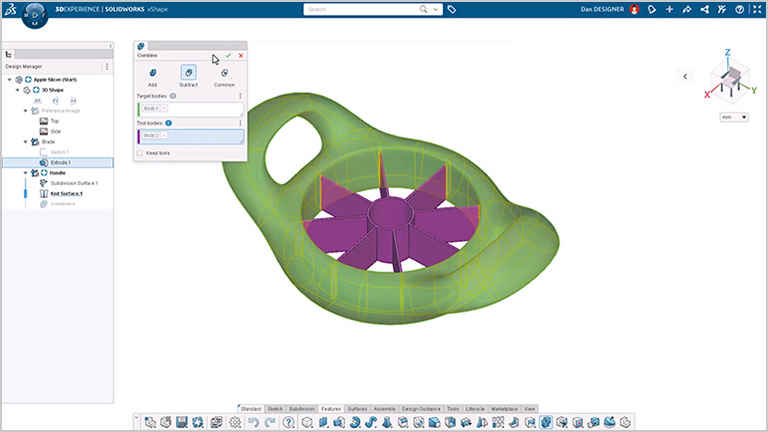Select the Subtract boolean operation
The image size is (768, 432).
pos(187,73)
